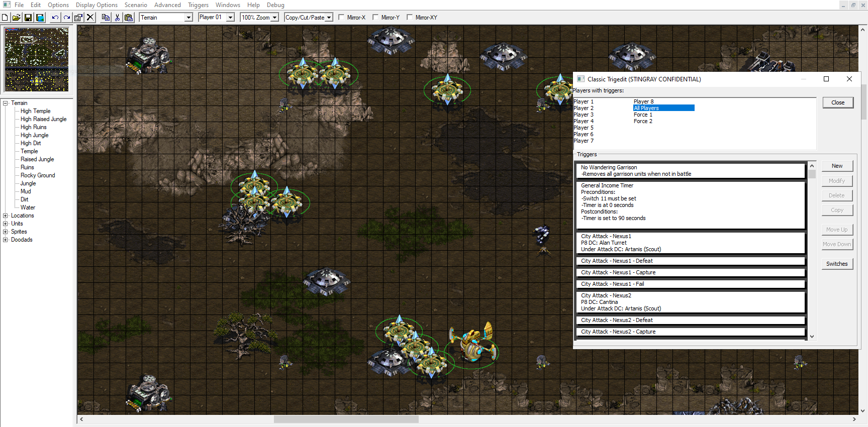Select Player 1 in players list
Image resolution: width=868 pixels, height=427 pixels.
click(x=584, y=101)
